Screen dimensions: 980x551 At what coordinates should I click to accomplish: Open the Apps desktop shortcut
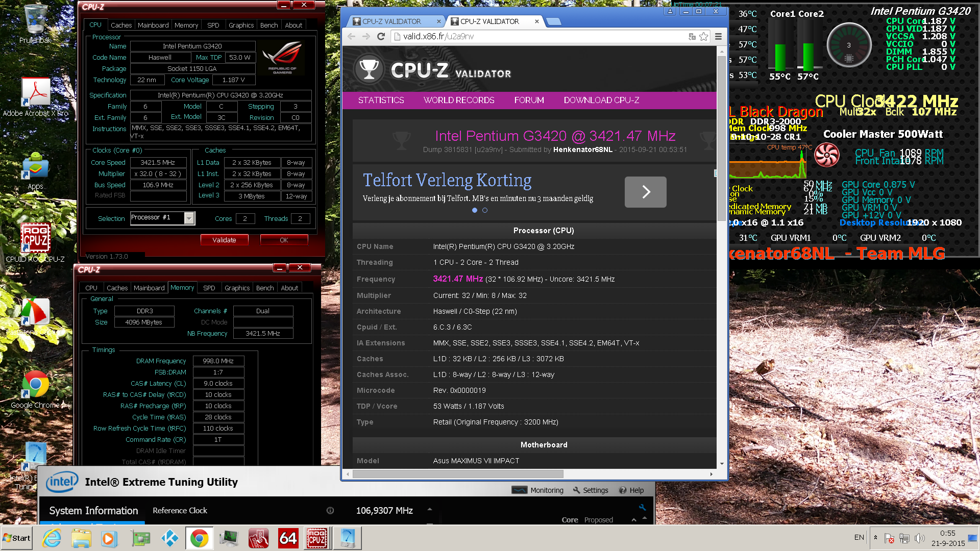35,171
